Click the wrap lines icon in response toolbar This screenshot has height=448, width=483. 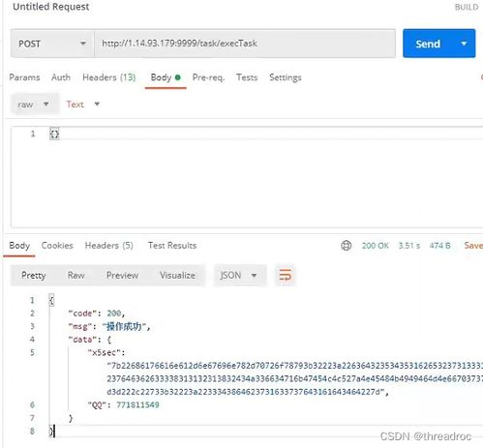[x=286, y=275]
